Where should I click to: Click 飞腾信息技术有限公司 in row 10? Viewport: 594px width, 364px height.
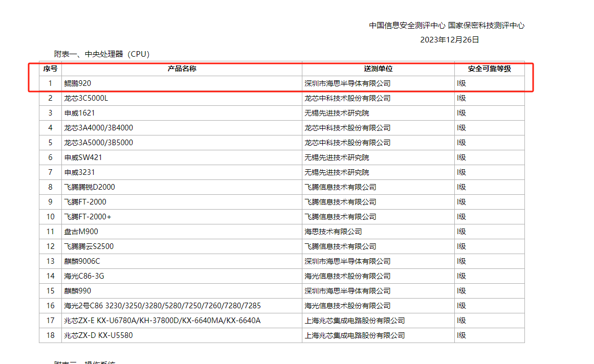point(340,216)
